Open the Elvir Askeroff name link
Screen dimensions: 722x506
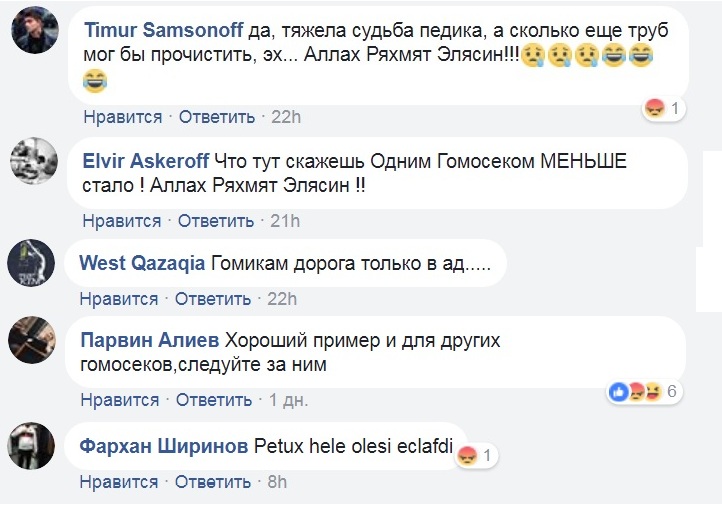tap(146, 161)
